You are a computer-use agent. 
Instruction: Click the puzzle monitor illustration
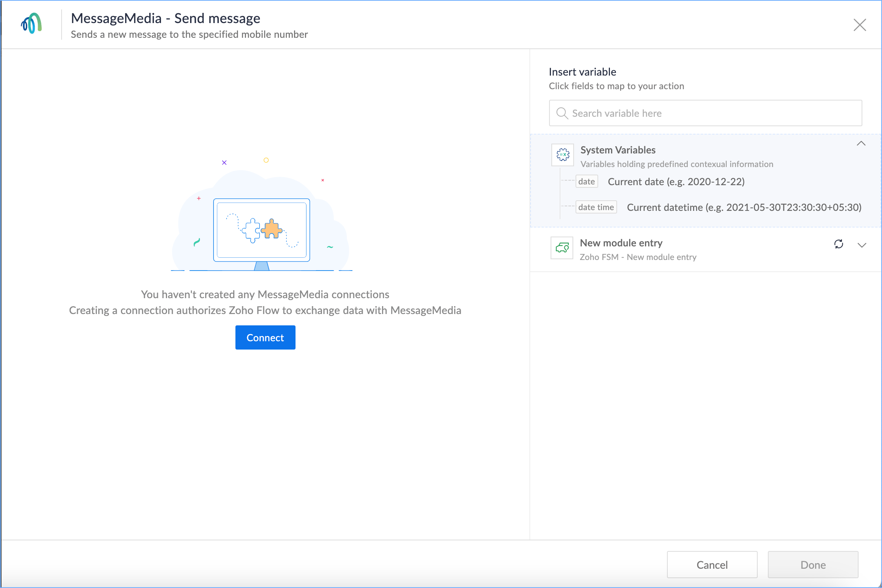262,231
